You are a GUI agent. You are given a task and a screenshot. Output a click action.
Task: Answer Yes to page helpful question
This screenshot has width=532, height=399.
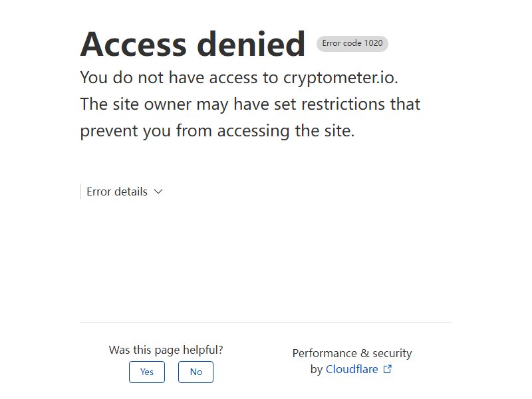(147, 372)
